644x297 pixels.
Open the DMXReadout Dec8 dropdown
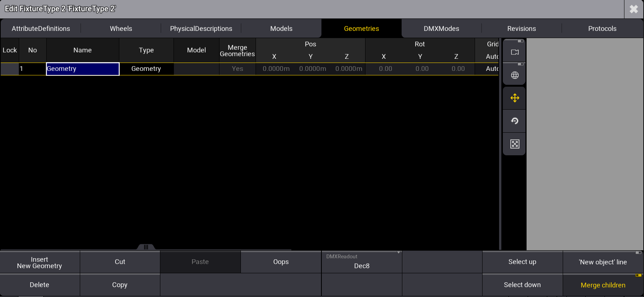point(361,262)
